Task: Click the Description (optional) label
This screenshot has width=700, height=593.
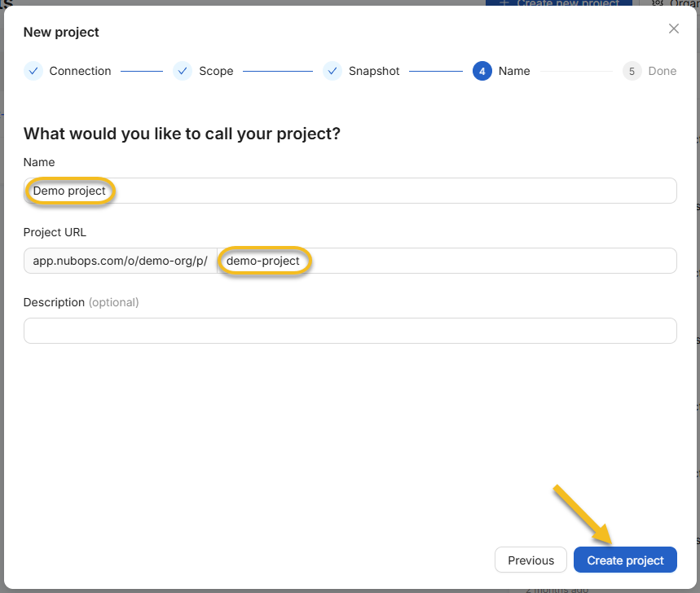Action: [x=81, y=302]
